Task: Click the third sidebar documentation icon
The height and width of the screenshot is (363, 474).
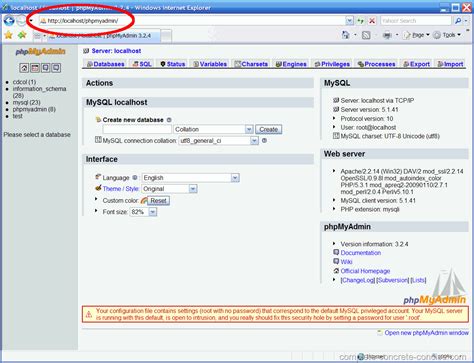Action: pyautogui.click(x=45, y=68)
